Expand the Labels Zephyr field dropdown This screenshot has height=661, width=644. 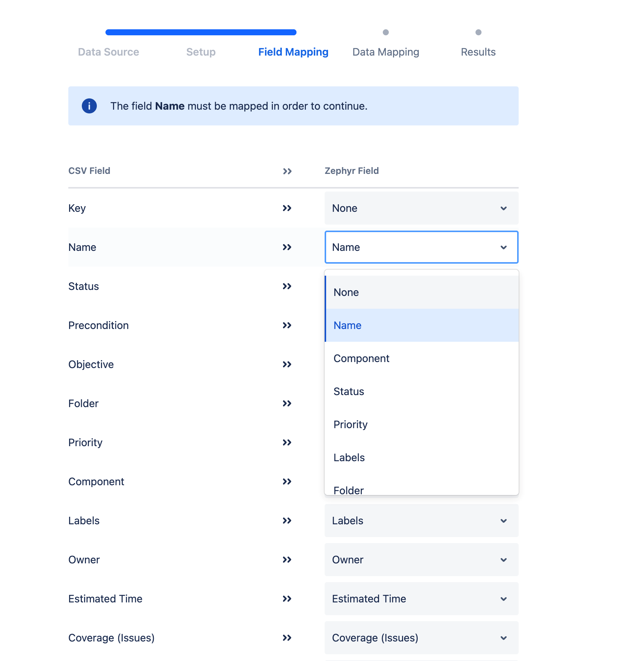coord(421,521)
